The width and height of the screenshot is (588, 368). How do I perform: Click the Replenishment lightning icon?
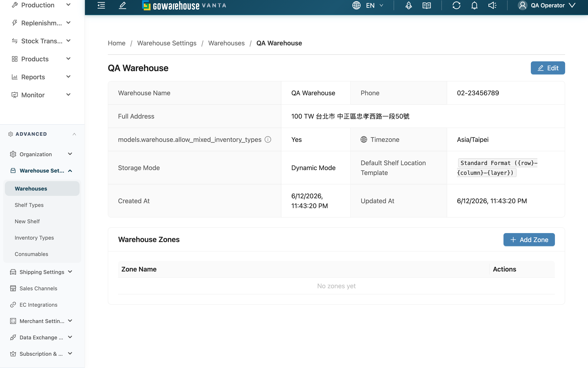click(x=14, y=23)
